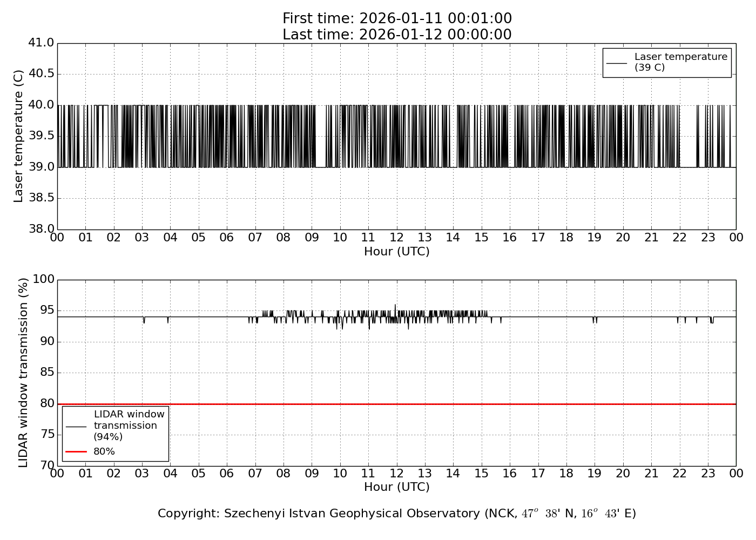Select hour 12 tick label on laser temperature plot
This screenshot has width=756, height=540.
coord(396,238)
